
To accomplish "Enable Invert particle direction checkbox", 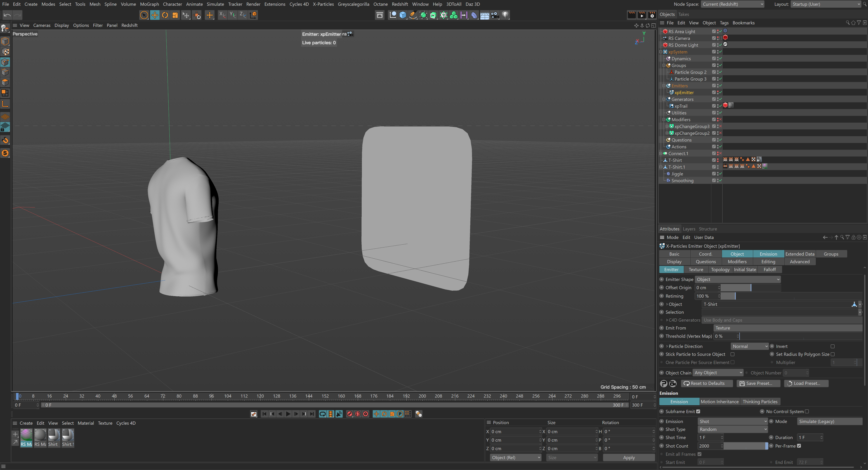I will (833, 346).
